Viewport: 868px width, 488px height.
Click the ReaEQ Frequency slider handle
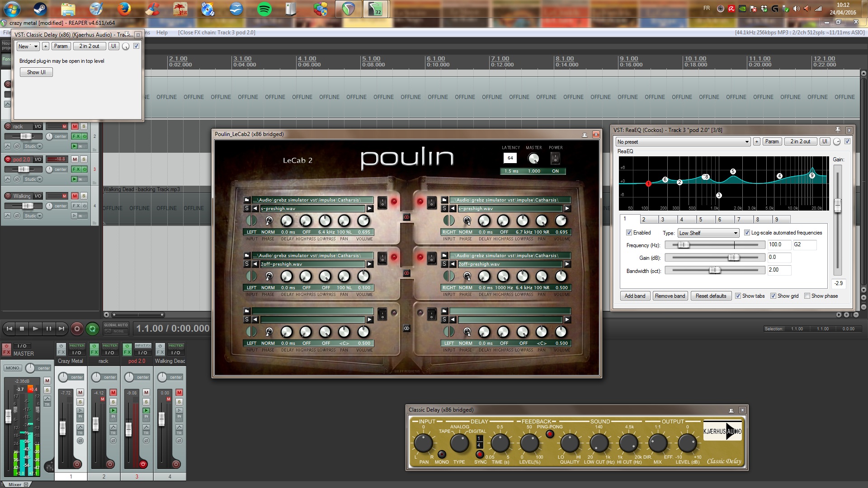pyautogui.click(x=684, y=245)
